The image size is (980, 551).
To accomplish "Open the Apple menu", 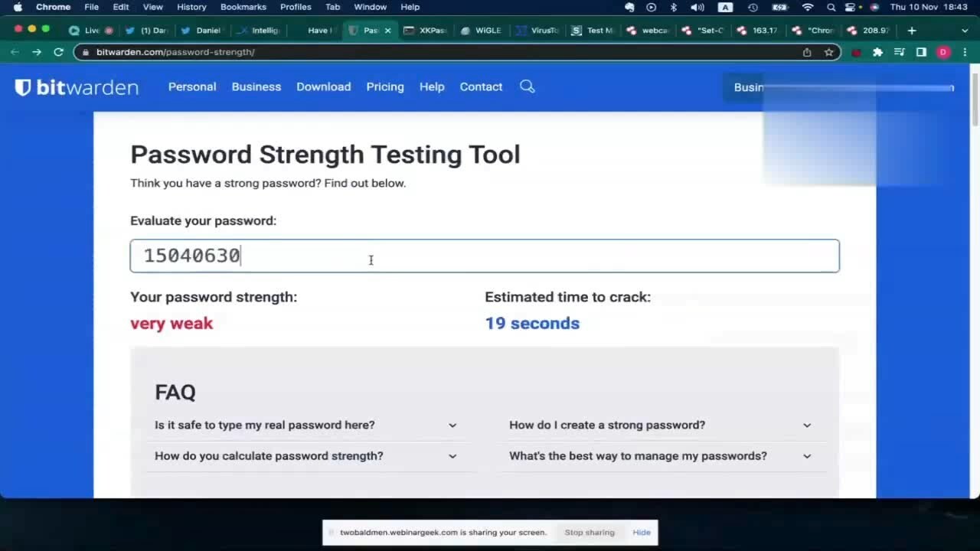I will 18,7.
